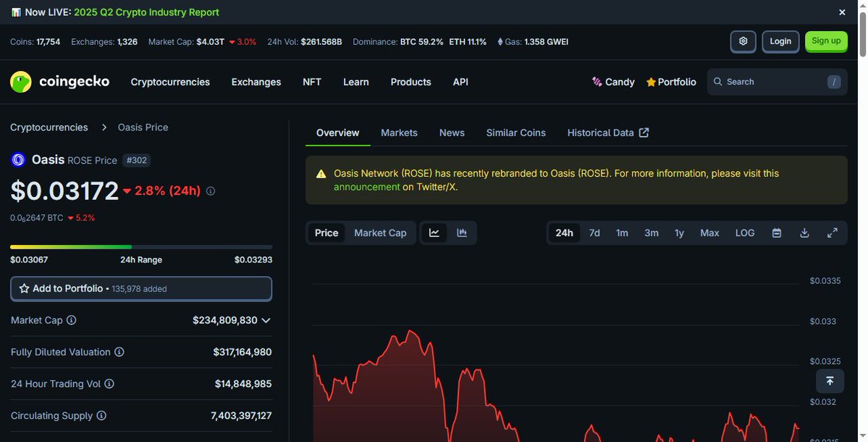The width and height of the screenshot is (868, 442).
Task: Expand chart to fullscreen icon
Action: 832,233
